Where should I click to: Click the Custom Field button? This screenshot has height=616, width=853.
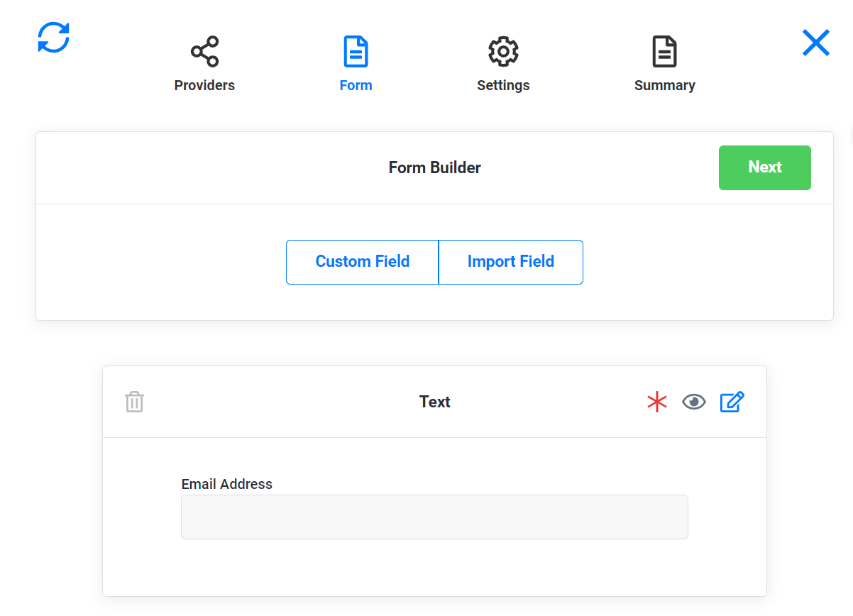pos(362,262)
